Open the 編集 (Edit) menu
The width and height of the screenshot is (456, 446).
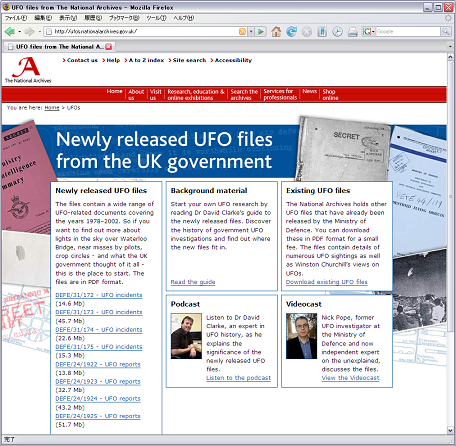point(43,18)
